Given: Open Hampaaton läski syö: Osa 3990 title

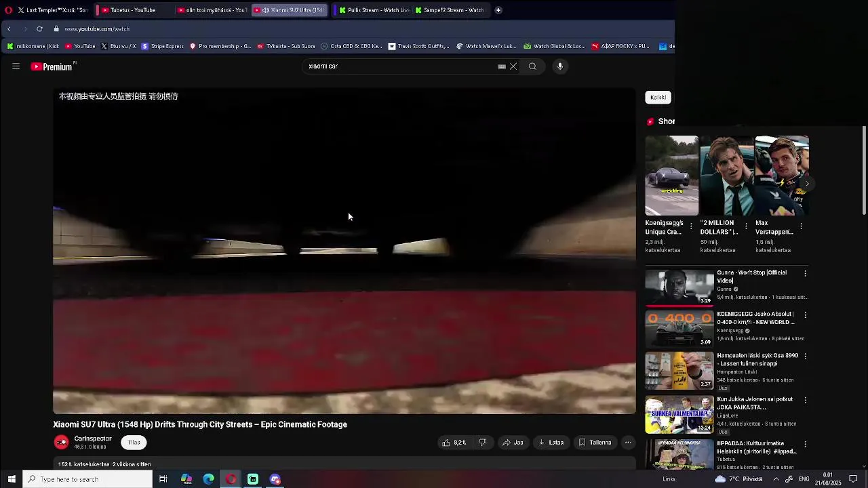Looking at the screenshot, I should [x=757, y=360].
